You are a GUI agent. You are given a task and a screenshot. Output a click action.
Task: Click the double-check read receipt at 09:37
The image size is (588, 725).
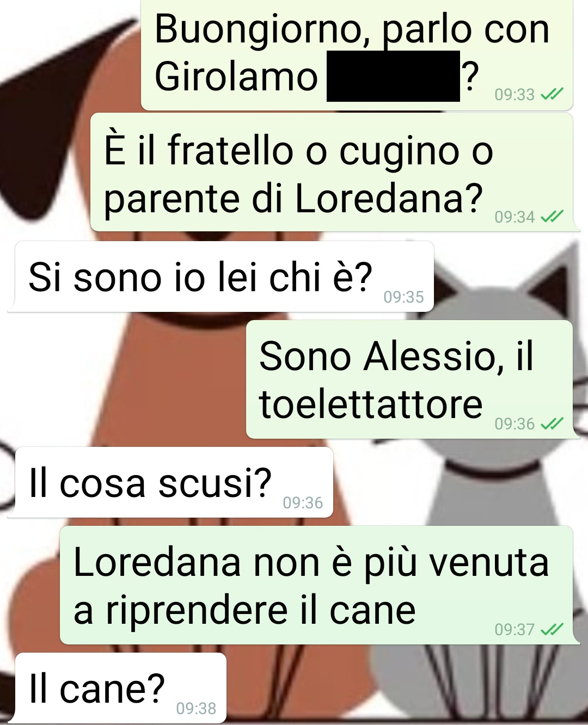552,629
